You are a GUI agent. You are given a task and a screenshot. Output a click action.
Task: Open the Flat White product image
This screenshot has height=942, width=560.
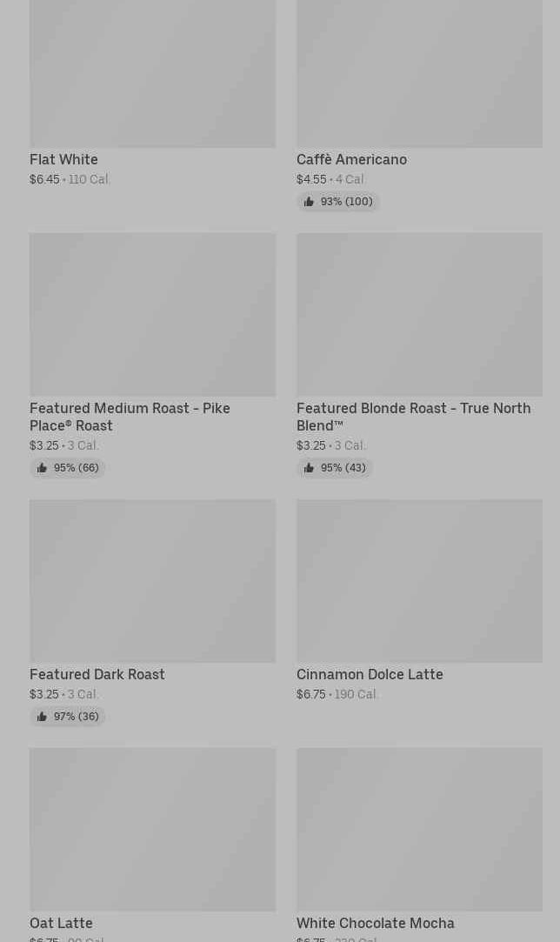[x=152, y=74]
